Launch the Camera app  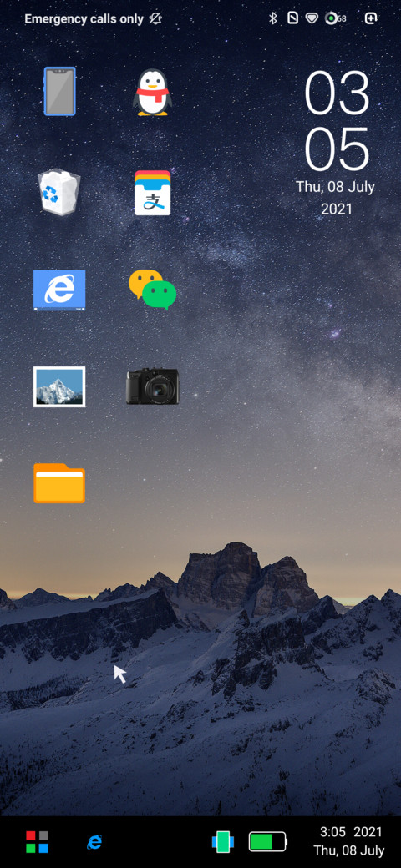(152, 386)
